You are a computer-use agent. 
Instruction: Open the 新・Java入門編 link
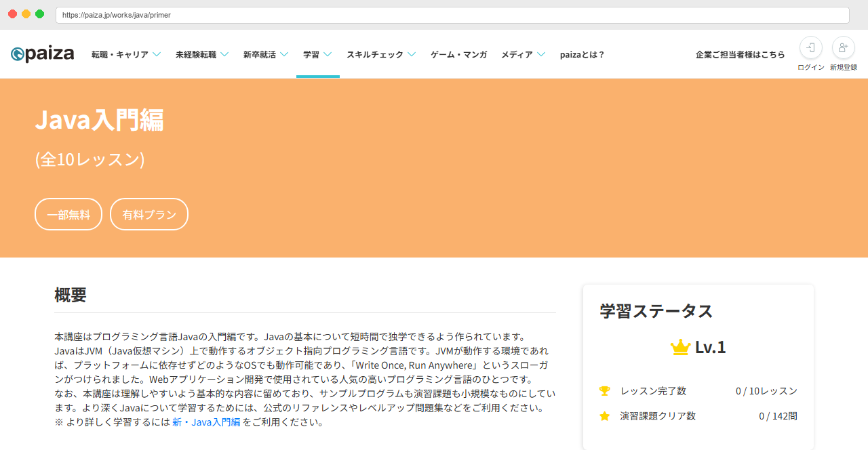(206, 422)
